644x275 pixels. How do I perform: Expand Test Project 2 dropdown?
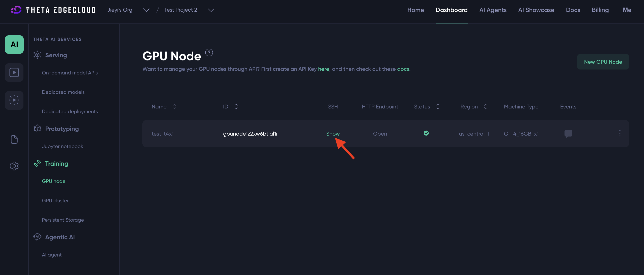tap(211, 10)
